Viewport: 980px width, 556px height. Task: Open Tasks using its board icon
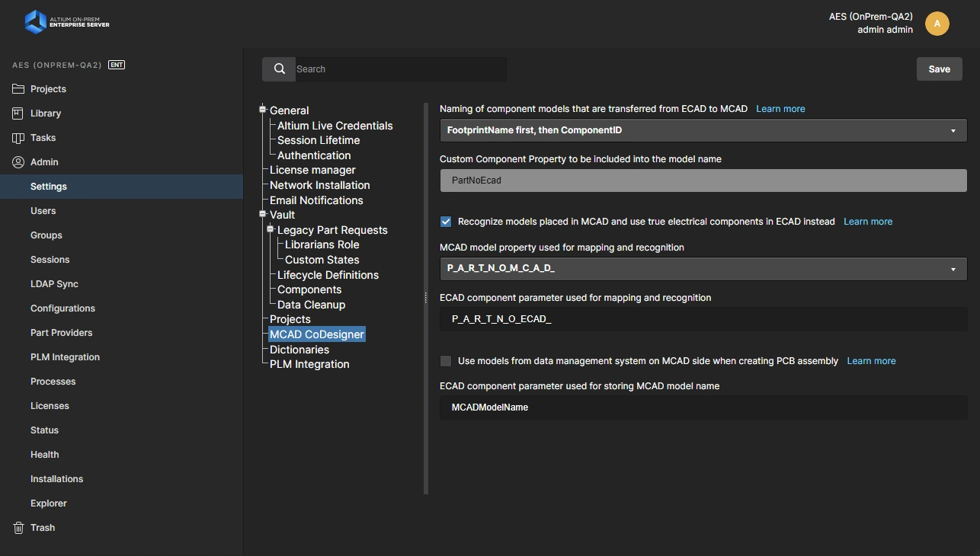18,138
